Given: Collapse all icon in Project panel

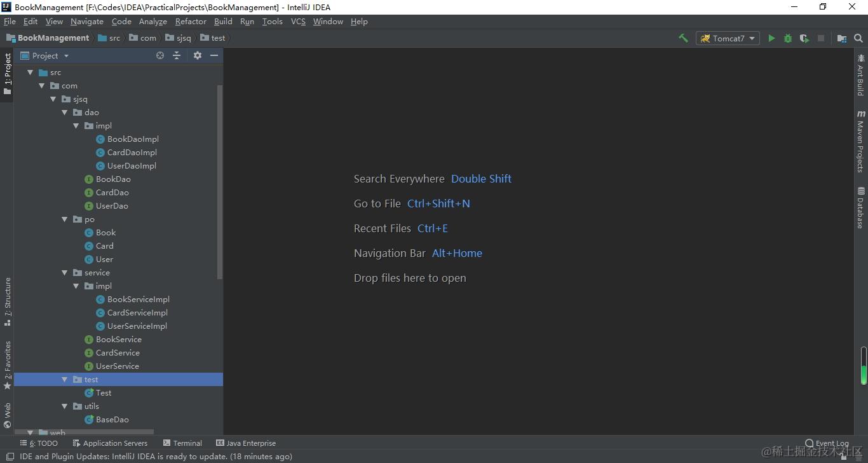Looking at the screenshot, I should click(x=177, y=56).
